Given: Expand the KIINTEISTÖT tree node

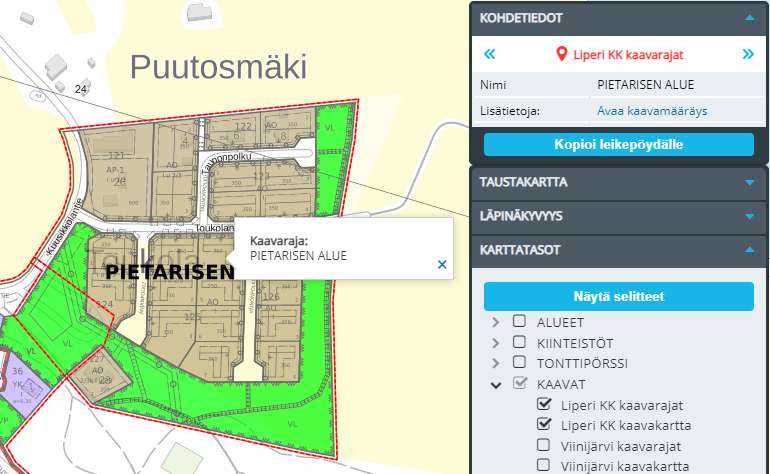Looking at the screenshot, I should tap(495, 343).
